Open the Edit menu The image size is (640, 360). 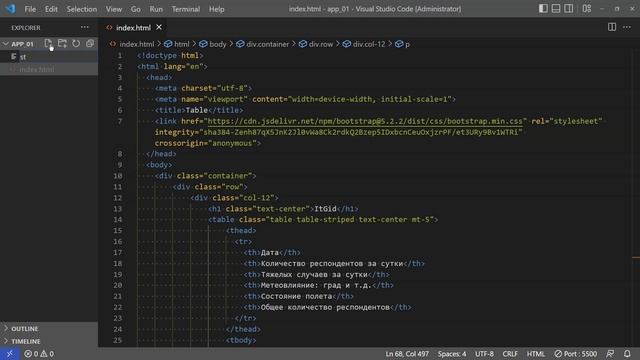click(x=51, y=9)
